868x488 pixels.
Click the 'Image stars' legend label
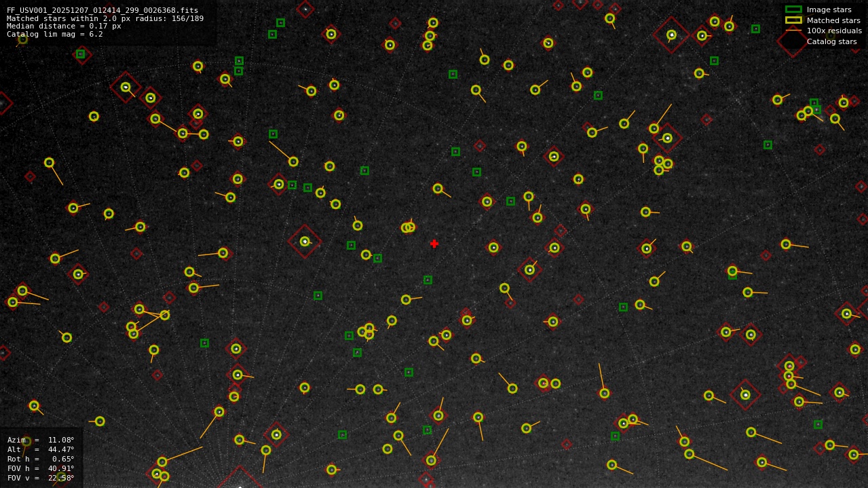[x=829, y=10]
